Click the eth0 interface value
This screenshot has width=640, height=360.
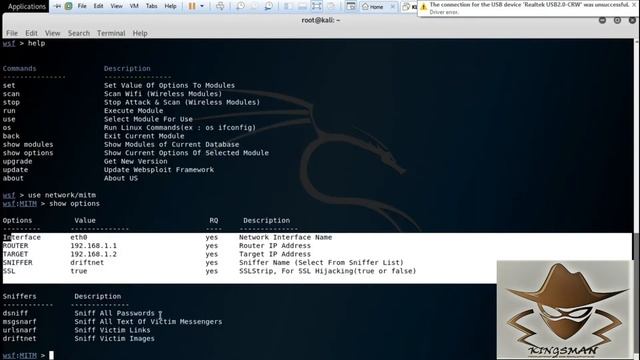(x=79, y=237)
